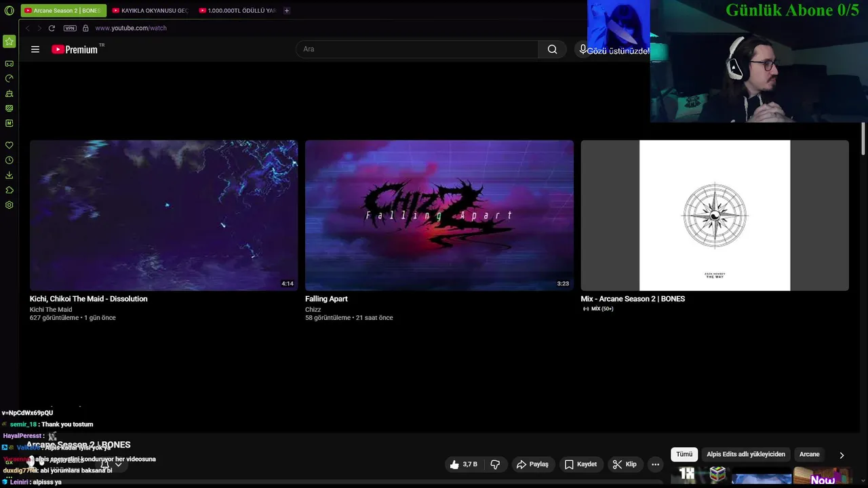Switch to KAYIKLA OKYANUSU GEÇ tab
868x488 pixels.
151,11
